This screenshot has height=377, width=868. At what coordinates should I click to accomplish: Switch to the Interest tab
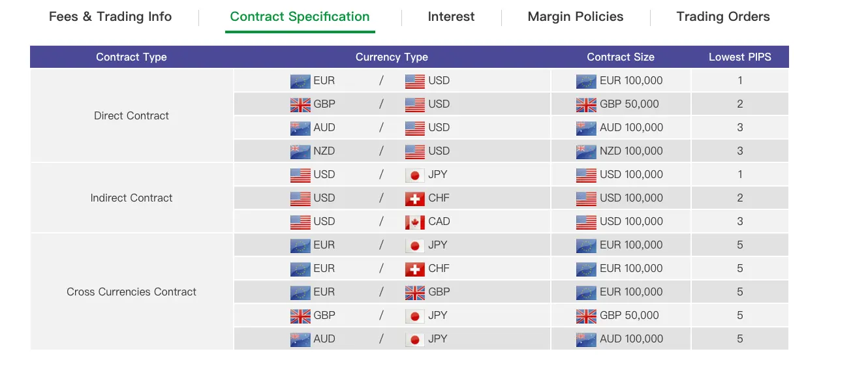[451, 17]
